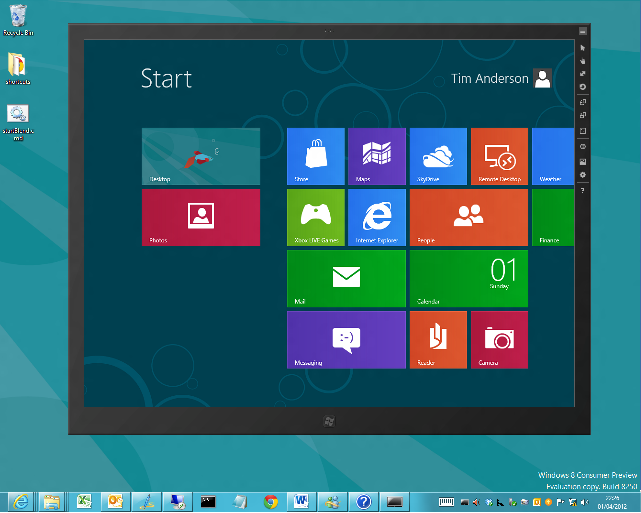
Task: Launch the Internet Explorer tile
Action: 377,217
